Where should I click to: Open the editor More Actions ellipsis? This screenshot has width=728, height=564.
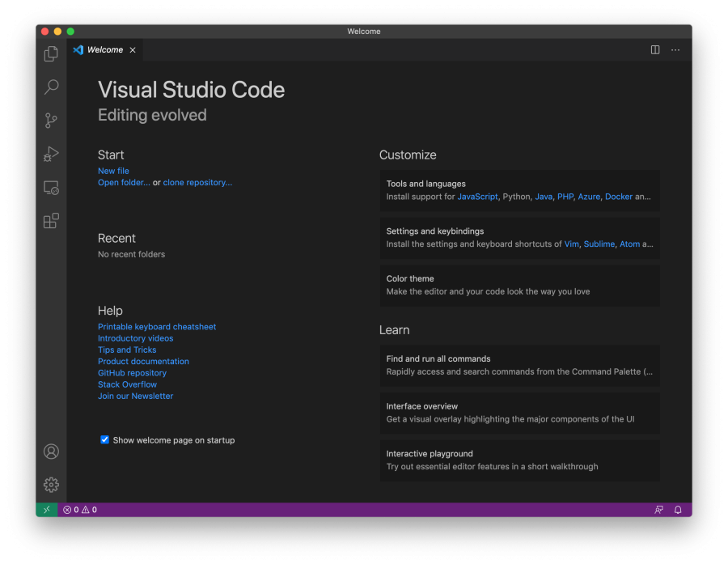[675, 49]
